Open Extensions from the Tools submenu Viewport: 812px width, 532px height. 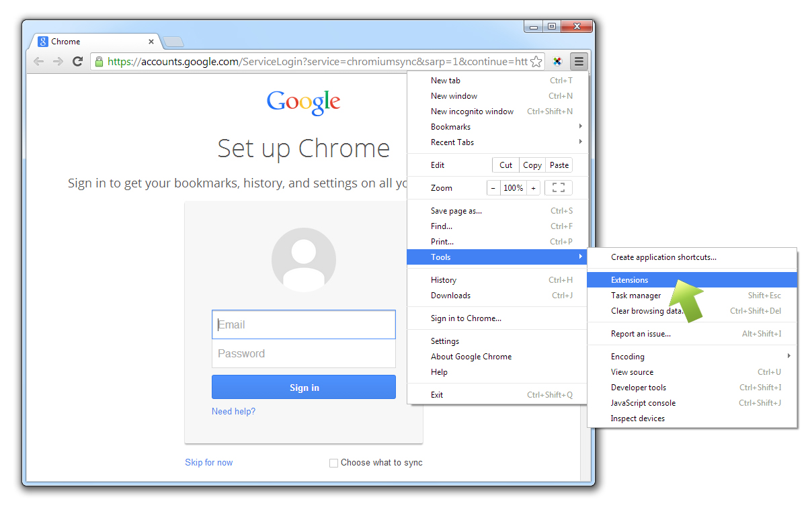click(x=692, y=280)
